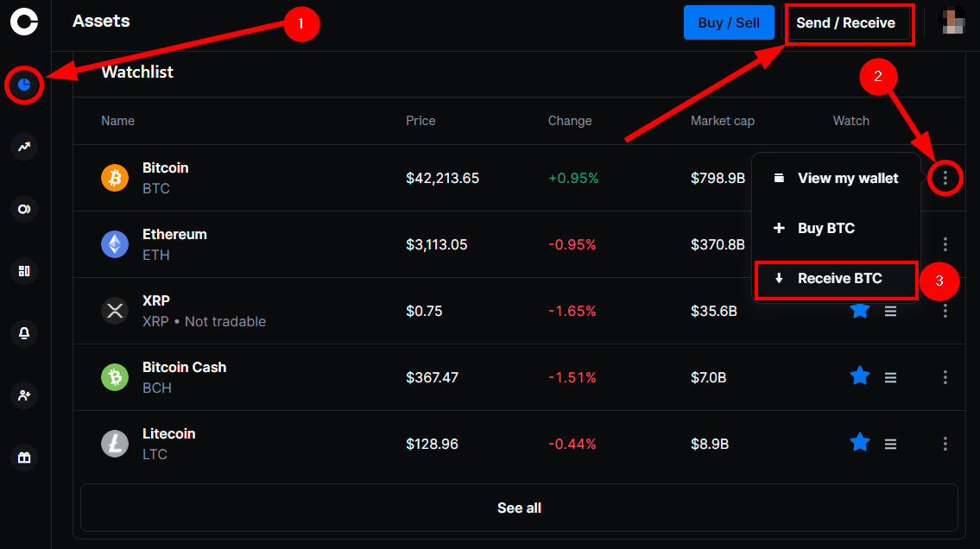Viewport: 980px width, 549px height.
Task: Click the XRP coin logo
Action: (115, 311)
